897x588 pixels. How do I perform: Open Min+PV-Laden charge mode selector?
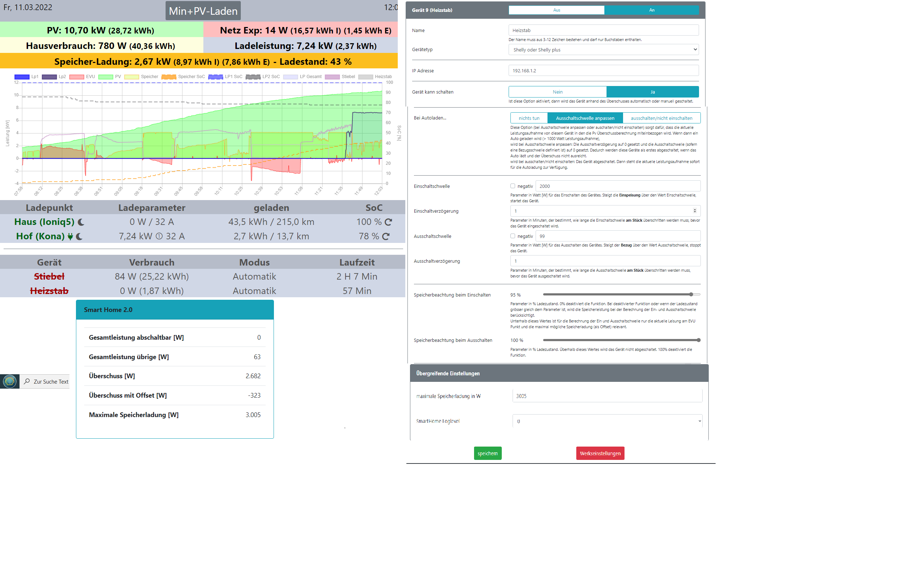(x=203, y=11)
